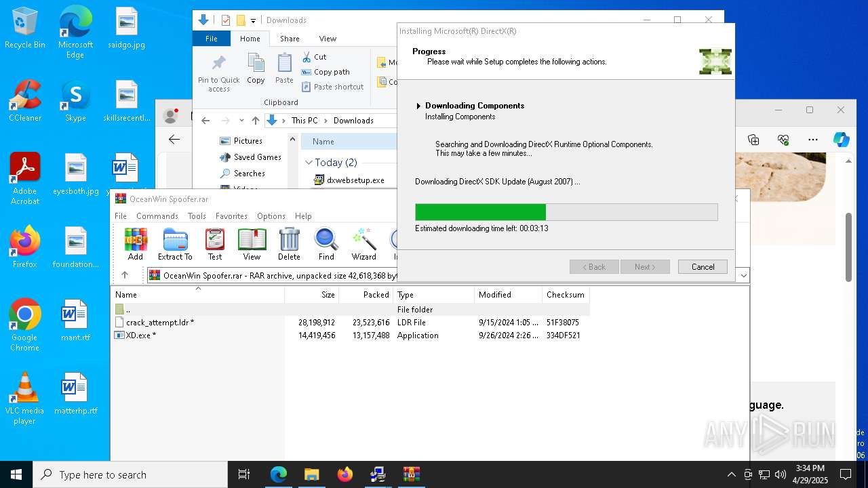Screen dimensions: 868x488
Task: Click Copy path in Explorer ribbon
Action: point(325,72)
